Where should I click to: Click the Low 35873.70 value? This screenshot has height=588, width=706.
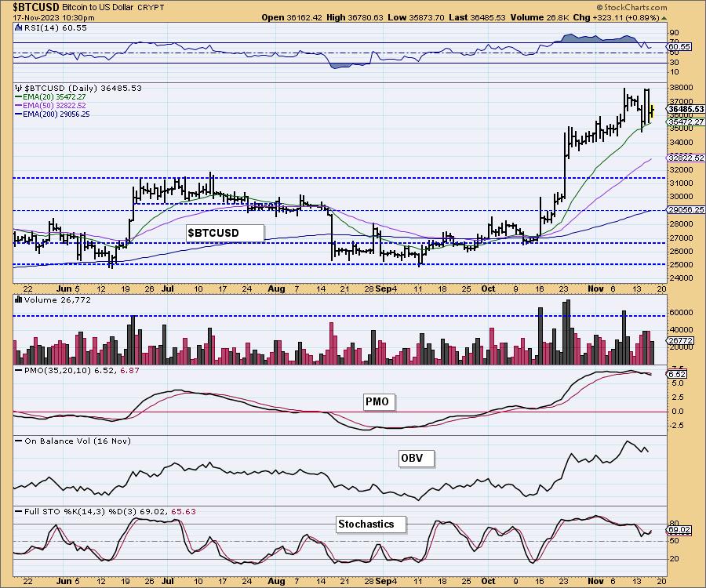pyautogui.click(x=416, y=18)
